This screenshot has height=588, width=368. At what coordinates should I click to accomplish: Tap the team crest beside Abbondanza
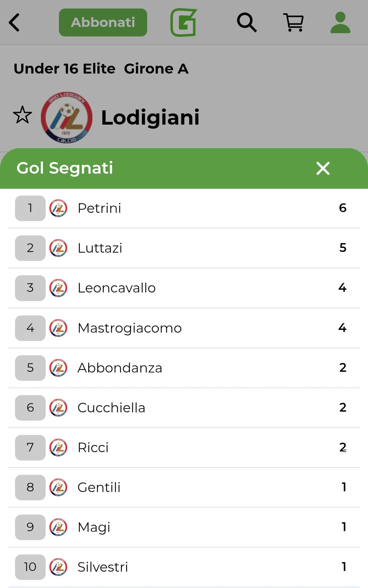58,368
